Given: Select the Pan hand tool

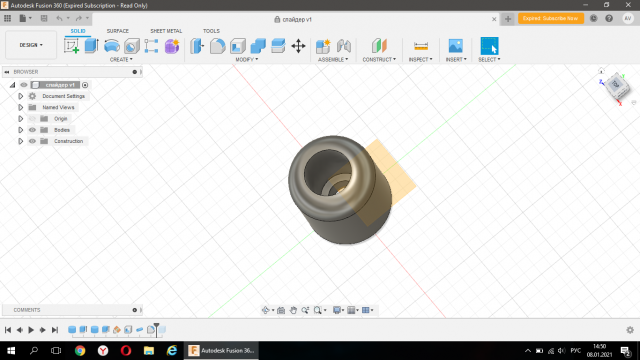Looking at the screenshot, I should [293, 310].
